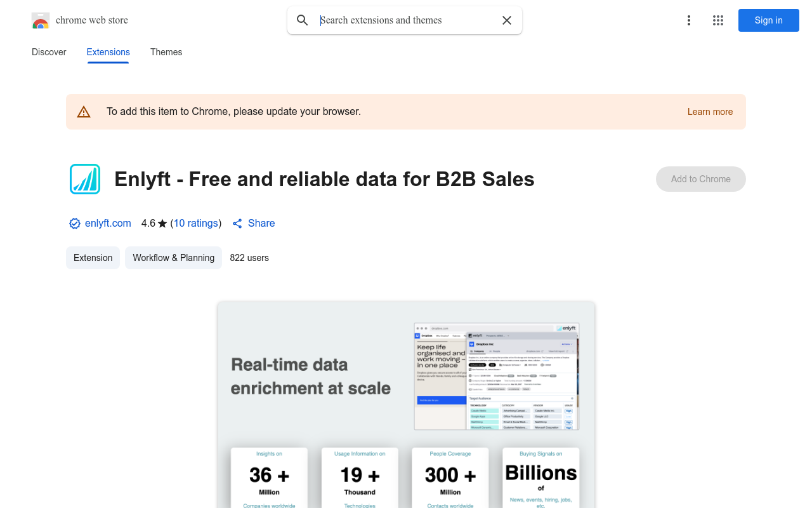This screenshot has height=508, width=812.
Task: Switch to the Discover tab
Action: click(49, 52)
